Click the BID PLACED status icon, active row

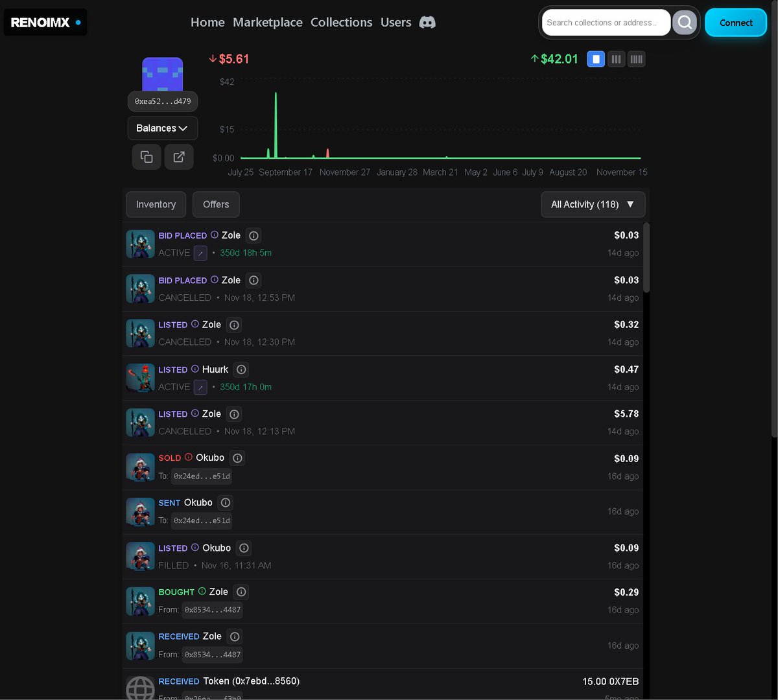(215, 235)
